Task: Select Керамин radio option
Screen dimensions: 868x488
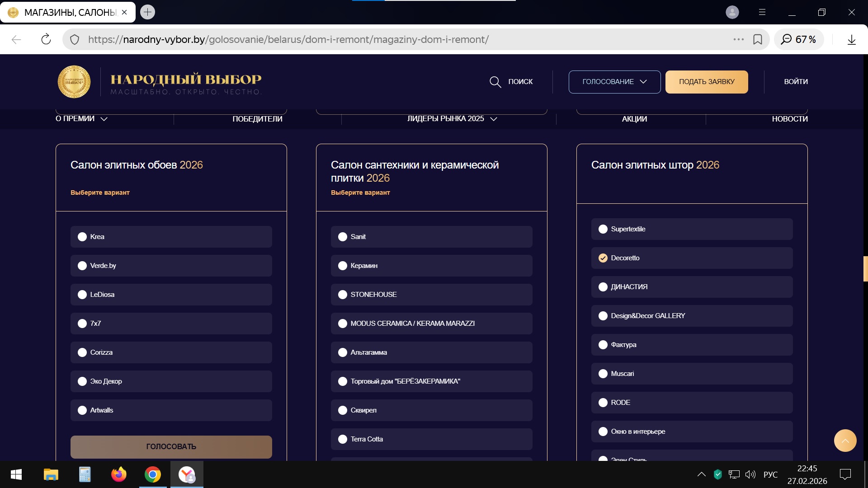Action: click(343, 266)
